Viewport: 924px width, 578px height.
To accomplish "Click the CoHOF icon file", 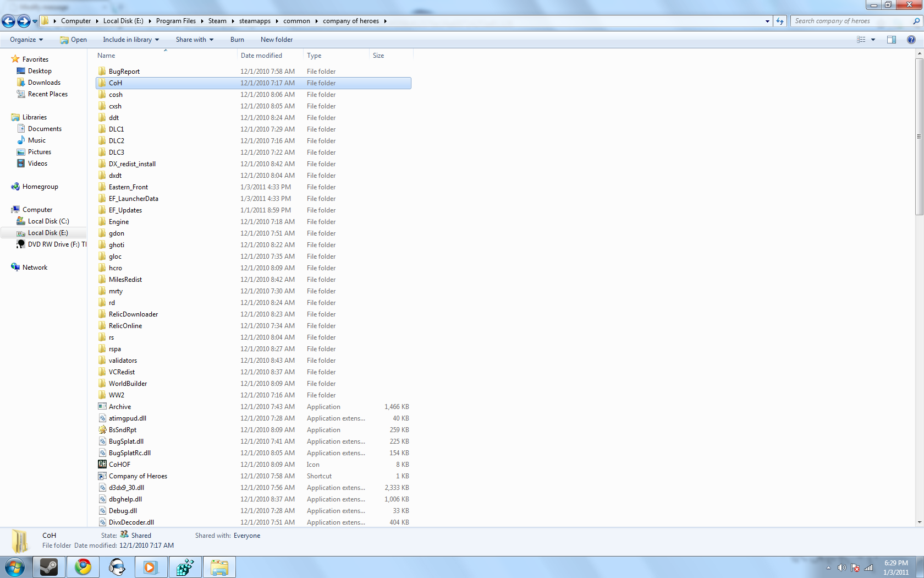I will 102,464.
